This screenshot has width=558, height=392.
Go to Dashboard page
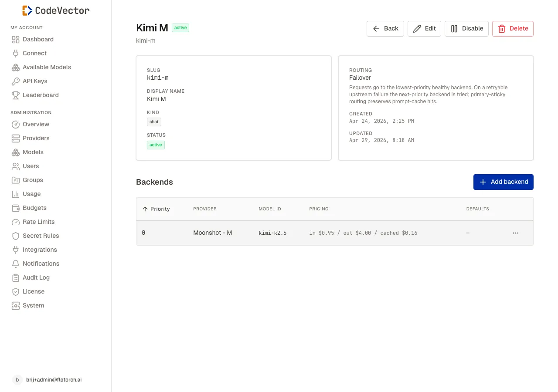point(38,39)
